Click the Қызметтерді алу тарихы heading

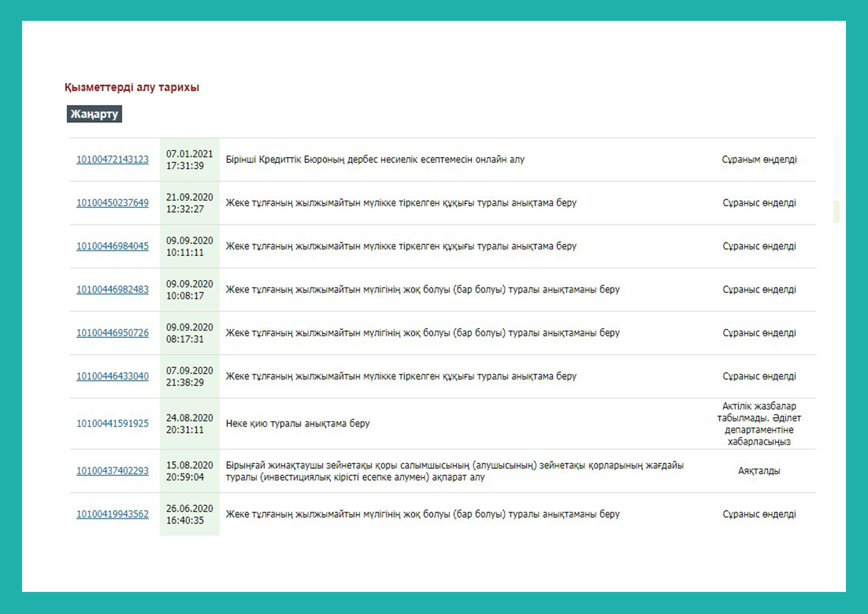click(x=132, y=87)
